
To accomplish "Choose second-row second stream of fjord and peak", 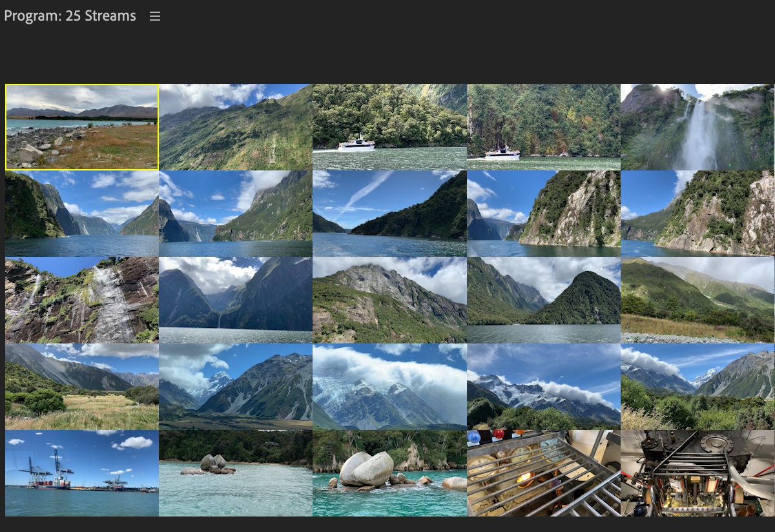I will click(236, 214).
